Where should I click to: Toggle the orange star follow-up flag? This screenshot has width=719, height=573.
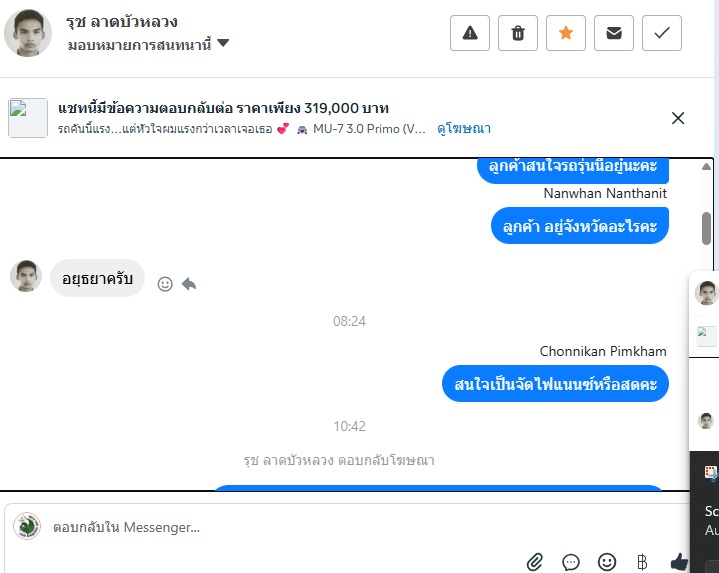565,33
